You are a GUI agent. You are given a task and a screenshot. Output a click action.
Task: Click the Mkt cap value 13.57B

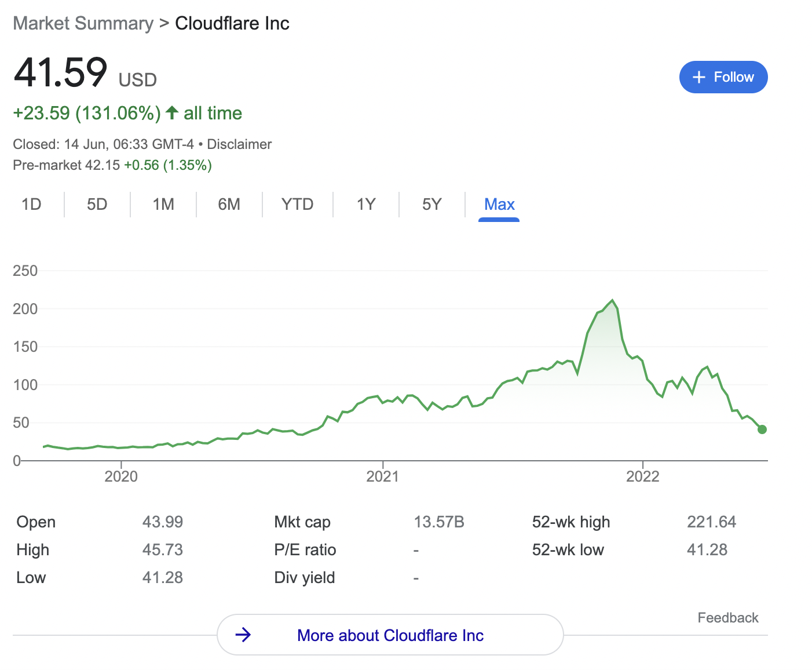[x=439, y=522]
